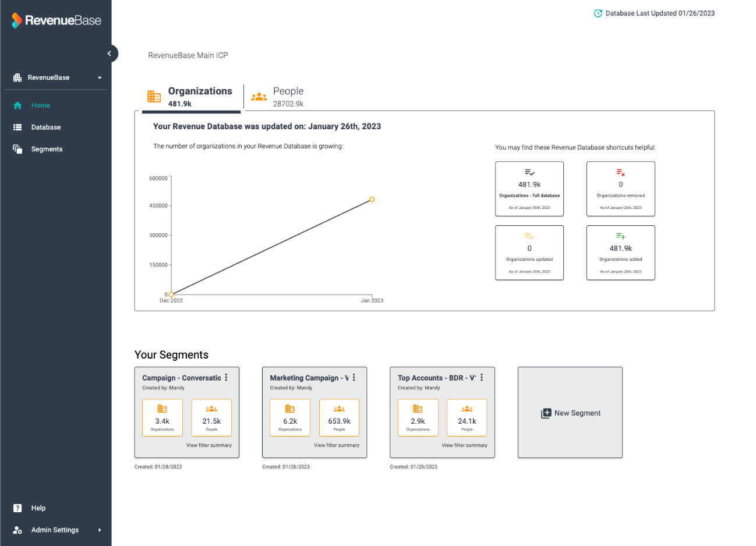Open the Campaign - Conversation segment title
This screenshot has width=756, height=546.
click(x=182, y=378)
